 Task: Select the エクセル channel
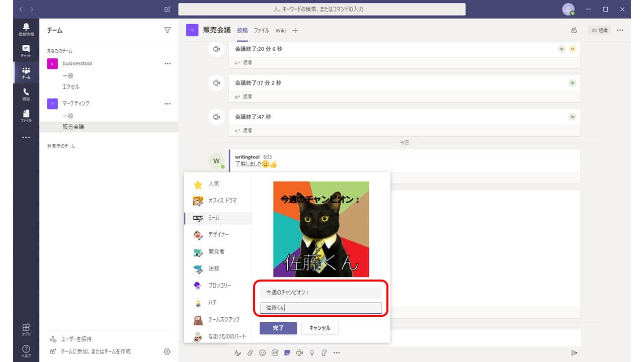(71, 86)
